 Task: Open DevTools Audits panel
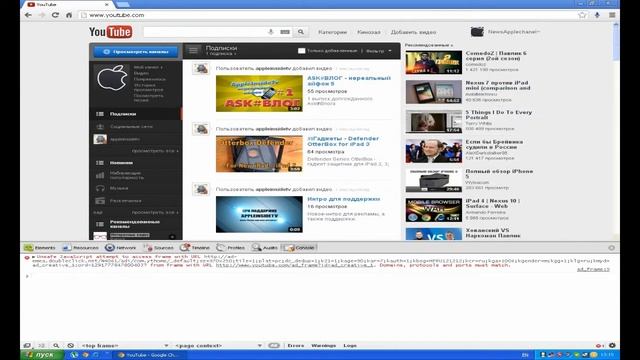pyautogui.click(x=264, y=247)
